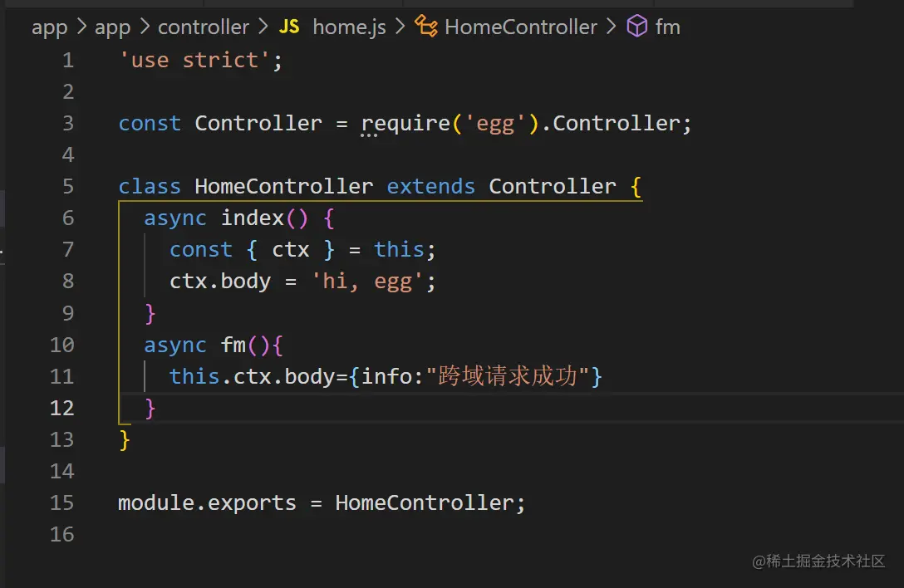Place cursor on module.exports line
This screenshot has height=588, width=904.
pos(322,503)
